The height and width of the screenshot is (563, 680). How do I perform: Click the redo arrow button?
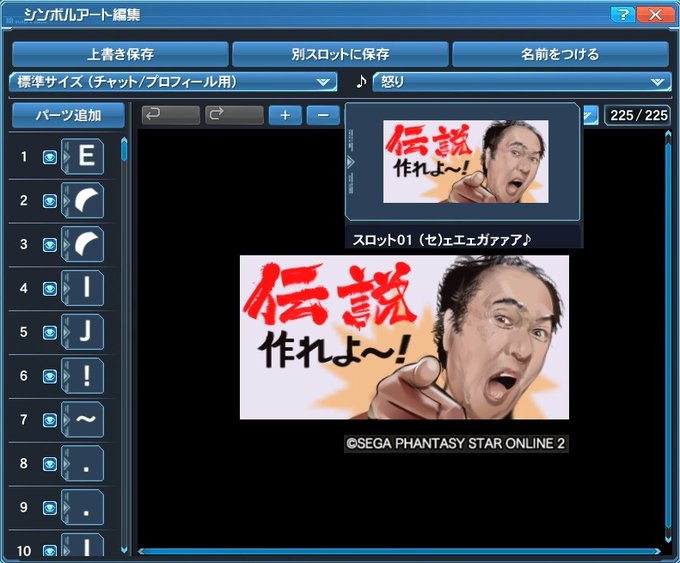click(234, 115)
